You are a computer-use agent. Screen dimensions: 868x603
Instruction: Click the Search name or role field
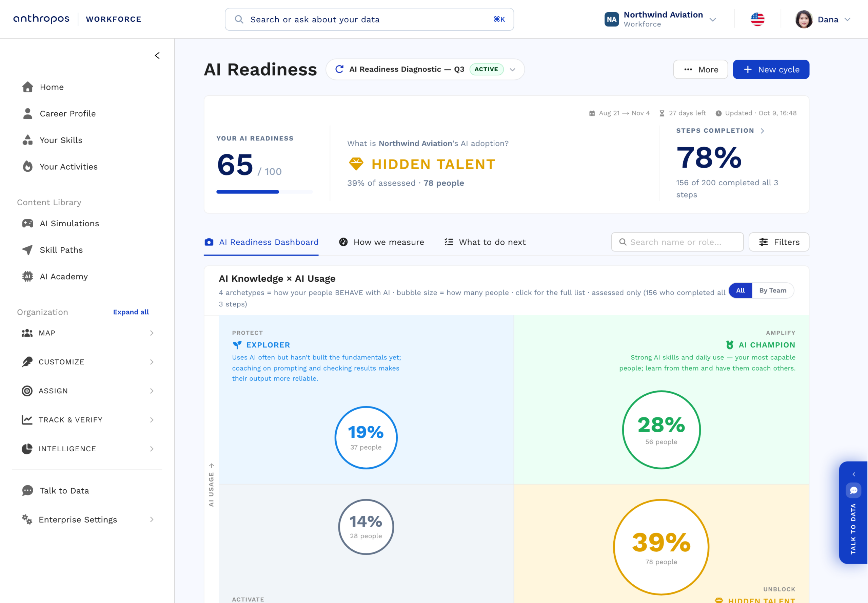(677, 242)
